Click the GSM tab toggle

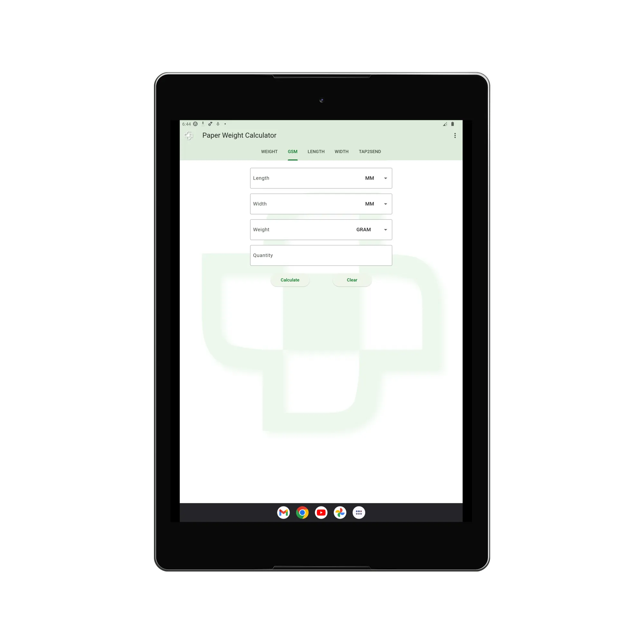[x=292, y=152]
